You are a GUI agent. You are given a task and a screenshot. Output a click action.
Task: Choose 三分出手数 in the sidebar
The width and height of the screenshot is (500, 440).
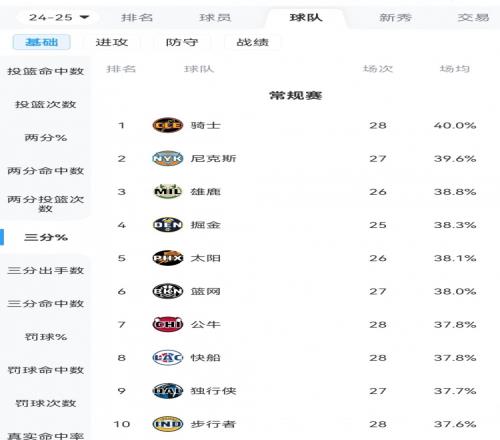tap(45, 270)
